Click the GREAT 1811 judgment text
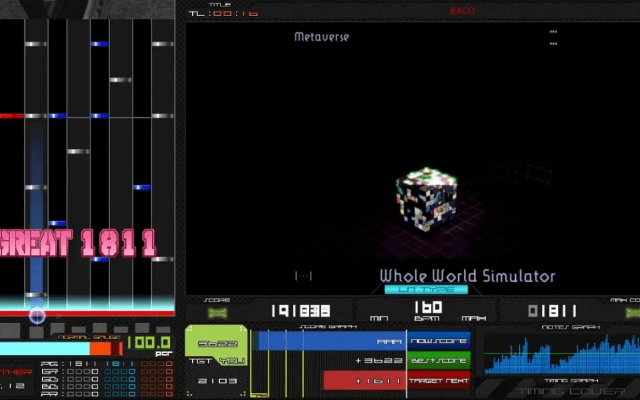Image resolution: width=640 pixels, height=400 pixels. (x=78, y=242)
